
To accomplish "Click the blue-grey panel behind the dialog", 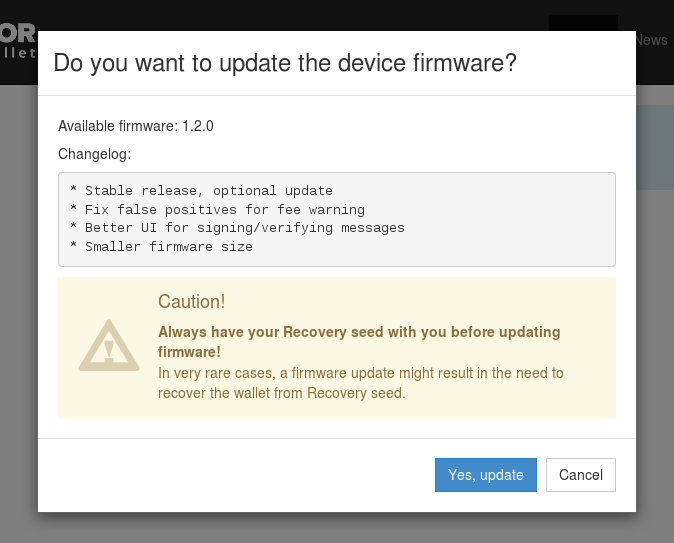I will coord(655,147).
